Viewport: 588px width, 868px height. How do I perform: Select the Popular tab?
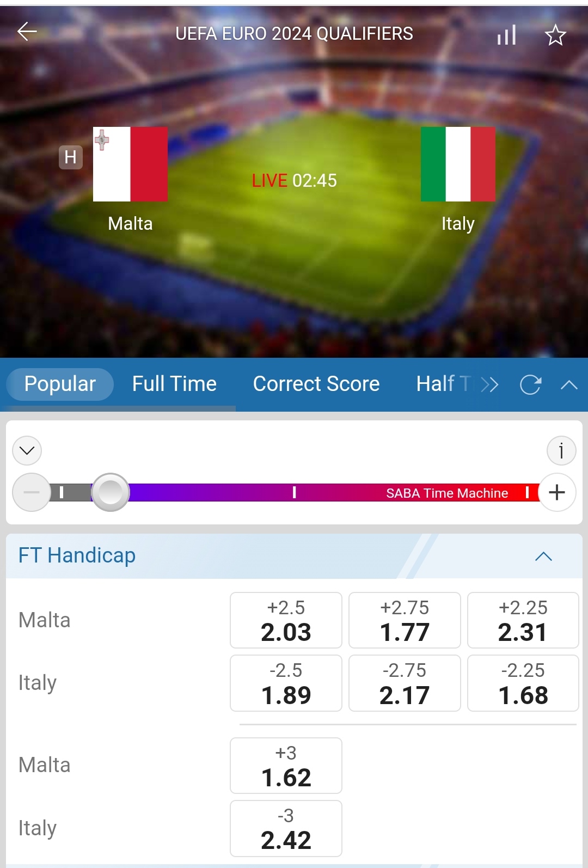pos(60,384)
